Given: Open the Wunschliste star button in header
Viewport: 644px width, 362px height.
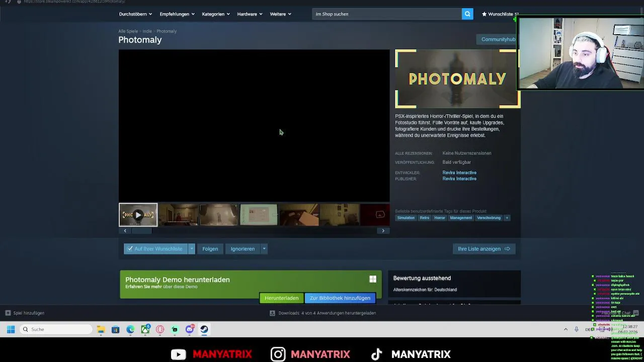Looking at the screenshot, I should click(x=500, y=14).
